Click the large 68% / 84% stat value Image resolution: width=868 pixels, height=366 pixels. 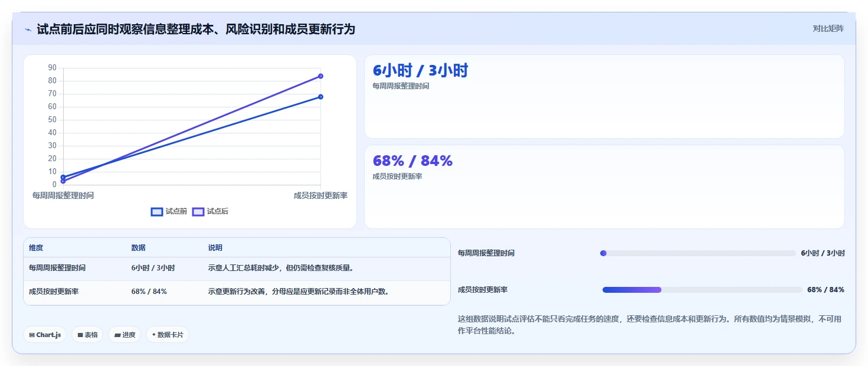pos(412,161)
